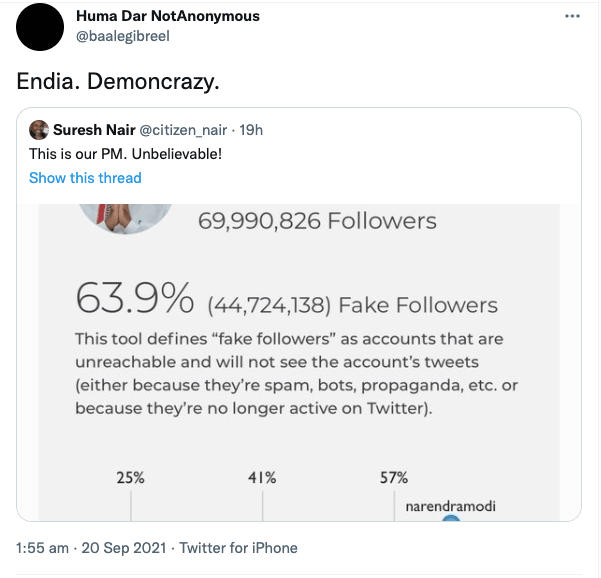Click the "This is our PM. Unbelievable!" text

coord(125,154)
